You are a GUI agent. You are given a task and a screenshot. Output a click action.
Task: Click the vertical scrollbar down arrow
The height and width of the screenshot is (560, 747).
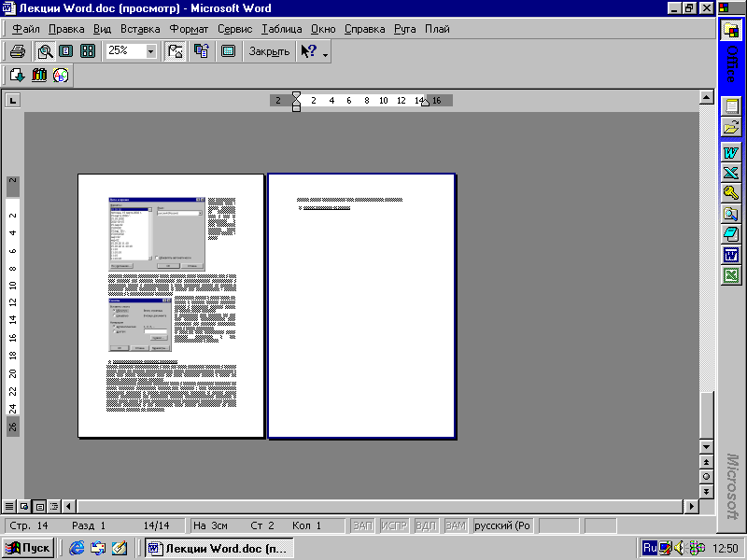[706, 447]
